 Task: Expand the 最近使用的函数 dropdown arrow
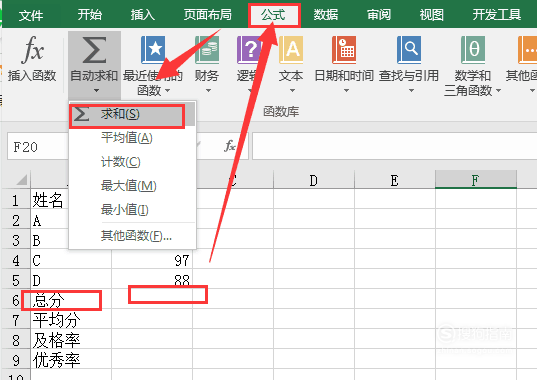pyautogui.click(x=167, y=91)
